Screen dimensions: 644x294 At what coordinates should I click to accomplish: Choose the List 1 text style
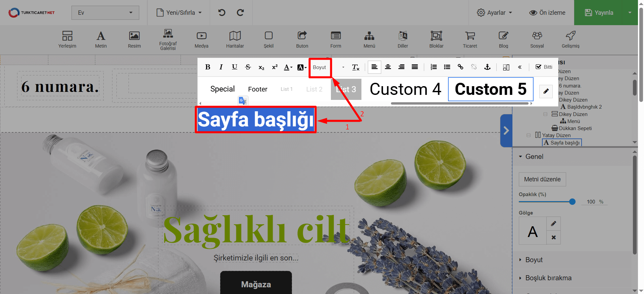[x=287, y=89]
